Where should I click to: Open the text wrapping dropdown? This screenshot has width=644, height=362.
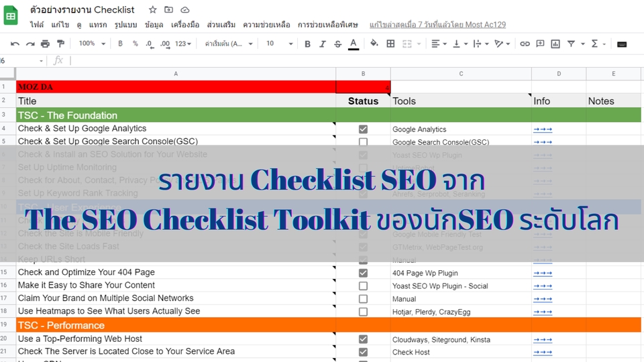pyautogui.click(x=480, y=44)
